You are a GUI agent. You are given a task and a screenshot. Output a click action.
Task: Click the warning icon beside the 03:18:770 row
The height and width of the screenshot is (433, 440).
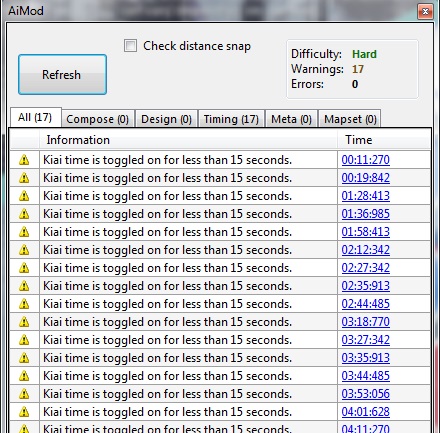tap(24, 322)
